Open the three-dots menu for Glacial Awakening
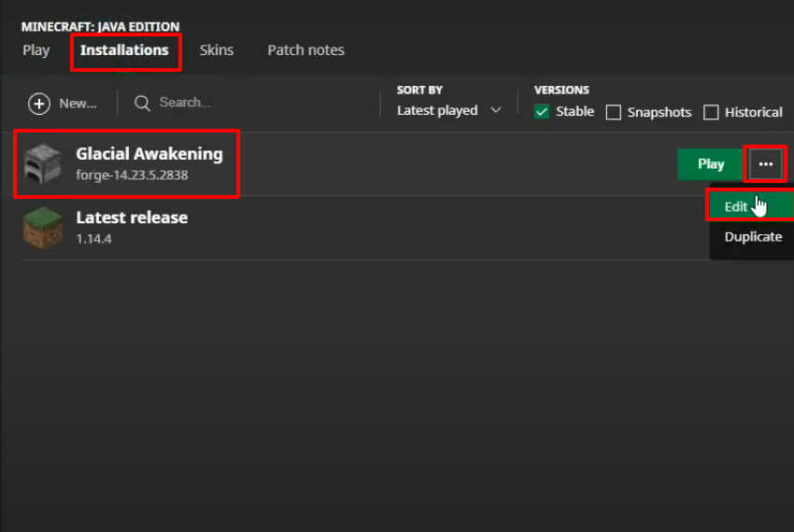 (766, 164)
